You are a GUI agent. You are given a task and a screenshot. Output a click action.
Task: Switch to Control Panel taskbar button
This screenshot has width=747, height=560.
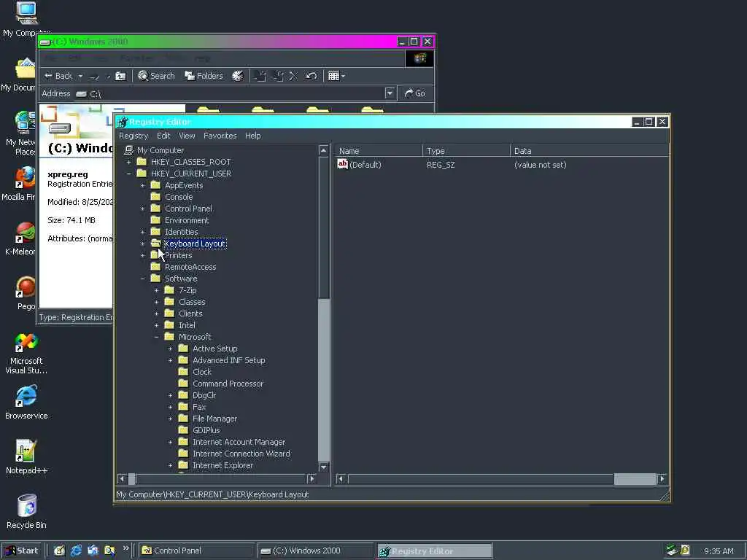tap(197, 551)
